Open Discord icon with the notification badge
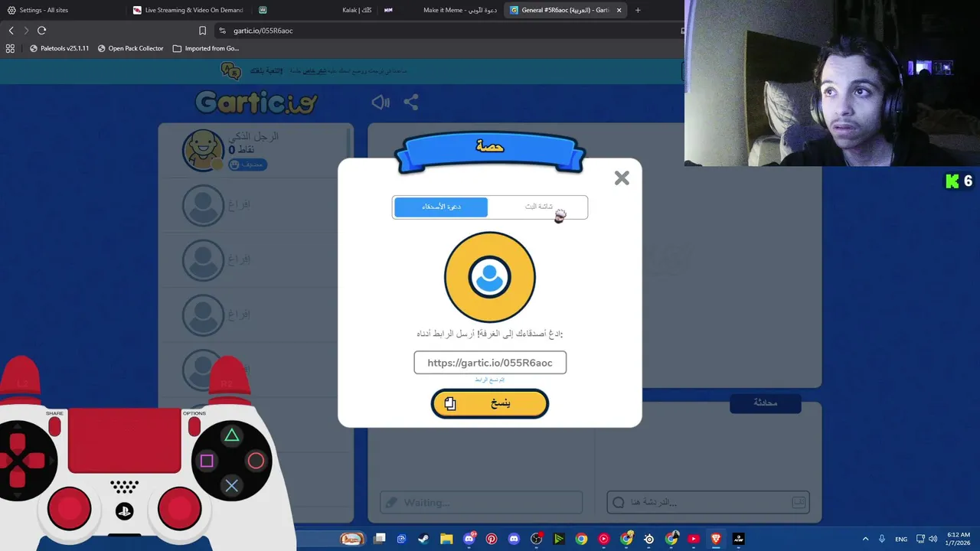980x551 pixels. (x=469, y=539)
